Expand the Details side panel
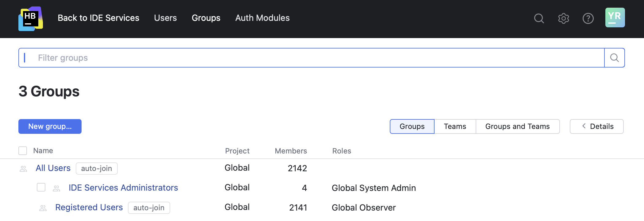This screenshot has height=221, width=644. point(596,126)
